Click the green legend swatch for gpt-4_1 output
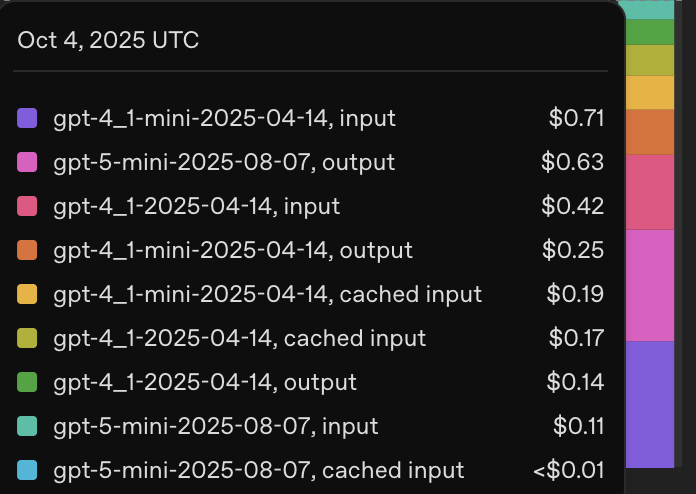696x494 pixels. 28,382
